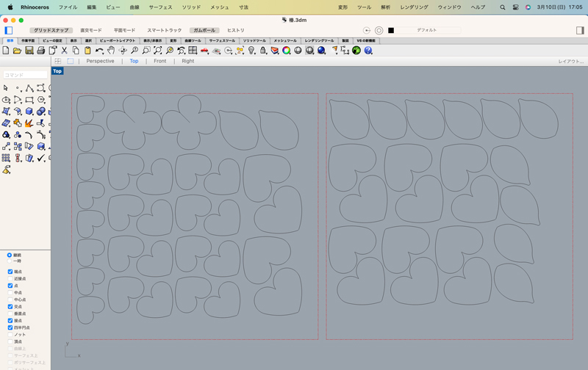This screenshot has height=370, width=588.
Task: Open the サーフェス menu
Action: [160, 7]
